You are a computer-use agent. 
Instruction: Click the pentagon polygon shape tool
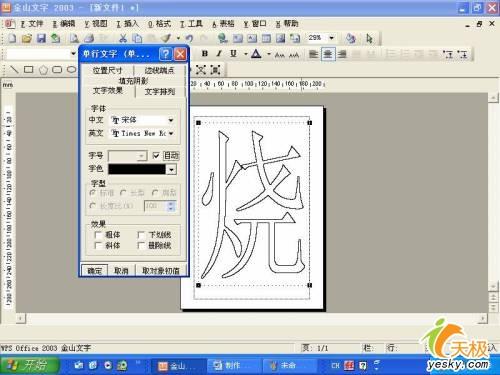coord(43,70)
